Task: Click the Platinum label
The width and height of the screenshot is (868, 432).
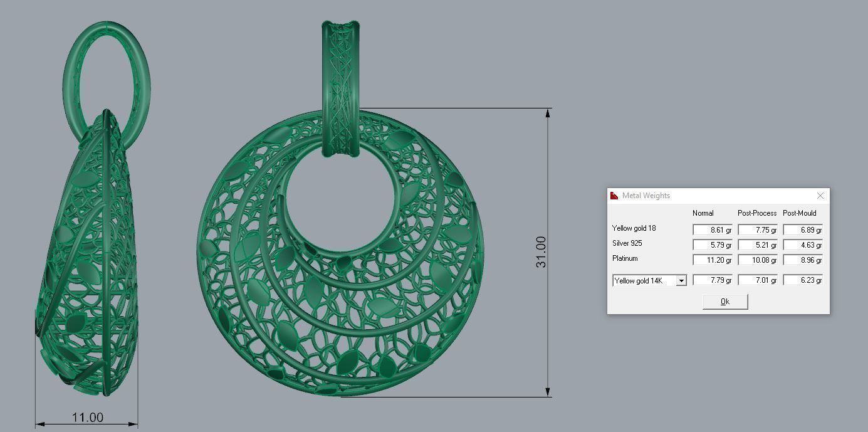Action: coord(625,258)
